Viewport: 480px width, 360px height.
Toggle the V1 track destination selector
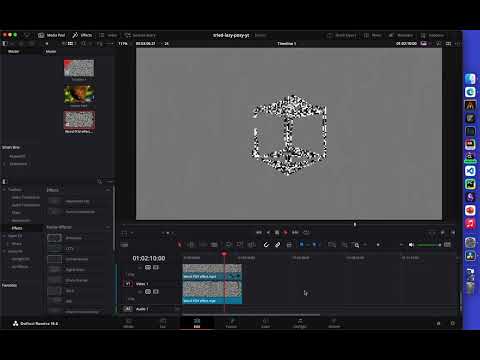128,284
